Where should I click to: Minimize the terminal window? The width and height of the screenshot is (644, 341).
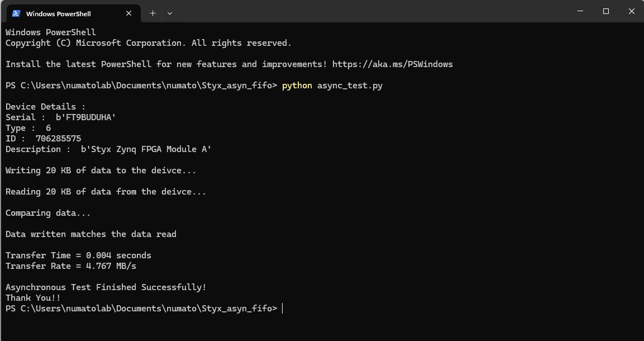click(580, 11)
